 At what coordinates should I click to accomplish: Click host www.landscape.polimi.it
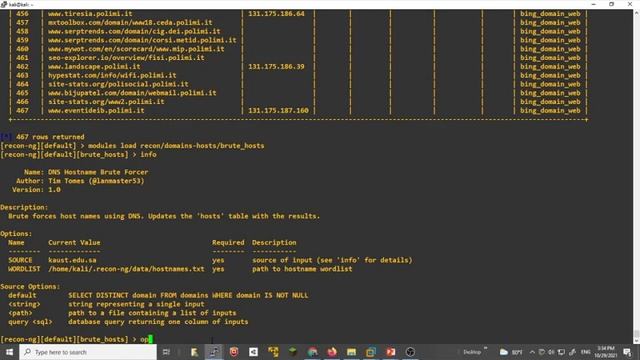coord(94,67)
